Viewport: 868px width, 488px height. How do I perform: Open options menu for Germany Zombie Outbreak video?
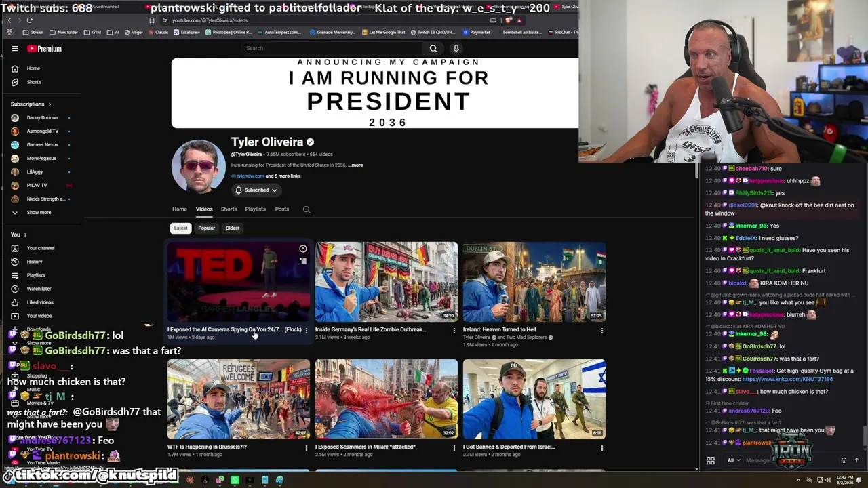click(x=454, y=331)
